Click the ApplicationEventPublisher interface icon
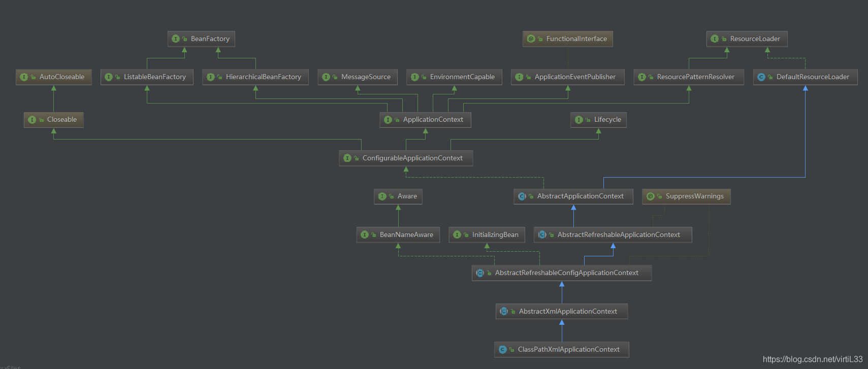 519,77
